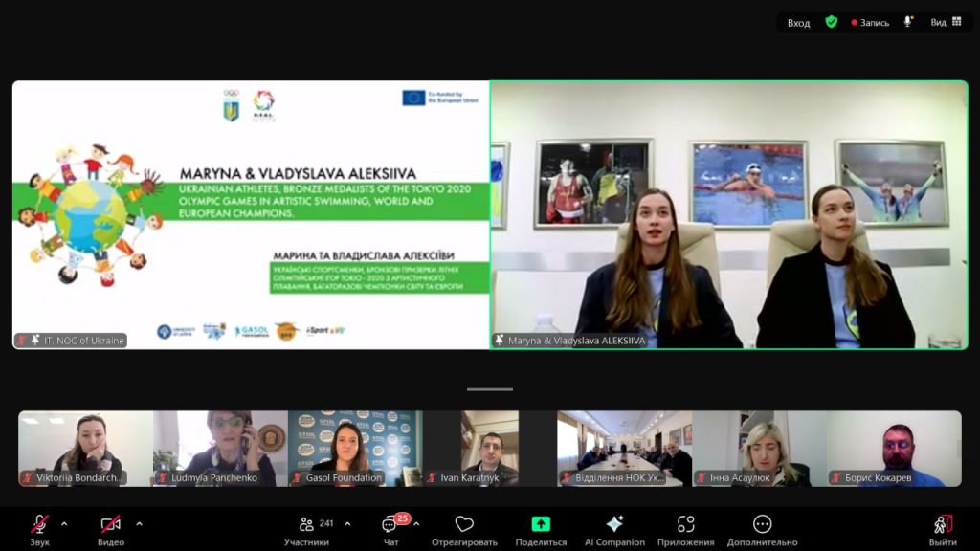Image resolution: width=980 pixels, height=551 pixels.
Task: Click the Вход sign-in button
Action: coord(798,23)
